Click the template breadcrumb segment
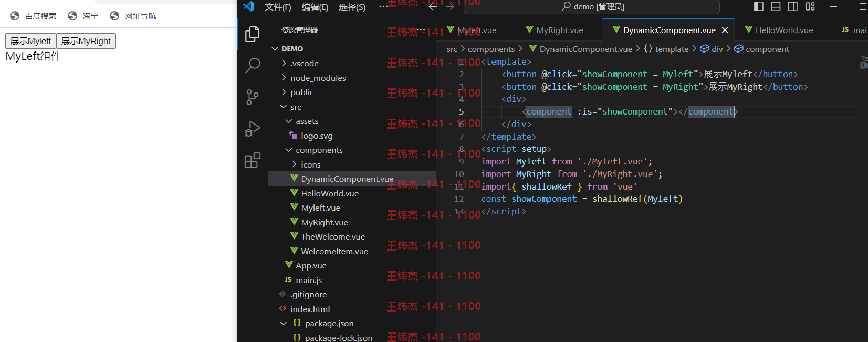Image resolution: width=868 pixels, height=342 pixels. click(x=666, y=49)
